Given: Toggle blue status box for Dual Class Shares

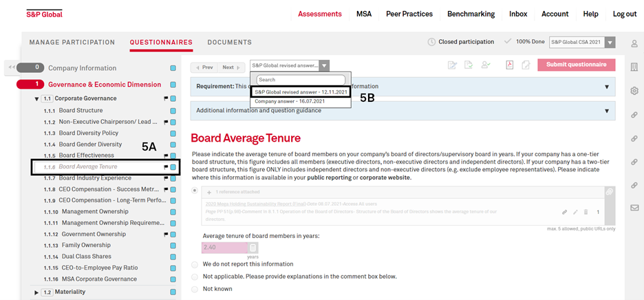Looking at the screenshot, I should (173, 257).
